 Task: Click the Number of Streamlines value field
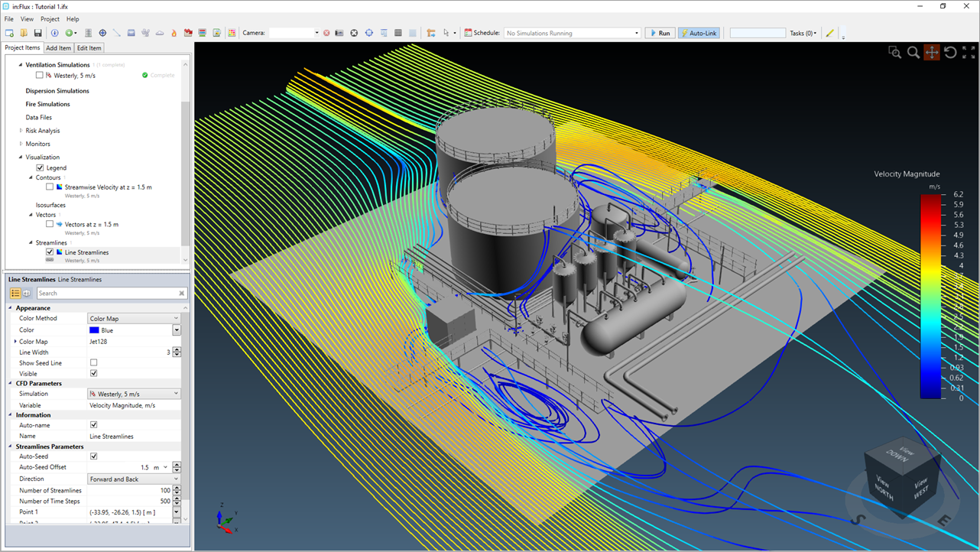pos(130,490)
